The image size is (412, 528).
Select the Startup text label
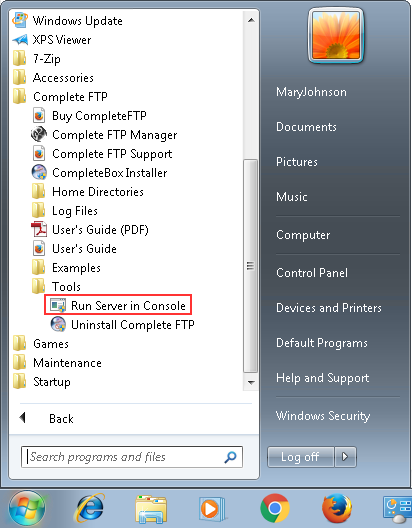pos(52,382)
